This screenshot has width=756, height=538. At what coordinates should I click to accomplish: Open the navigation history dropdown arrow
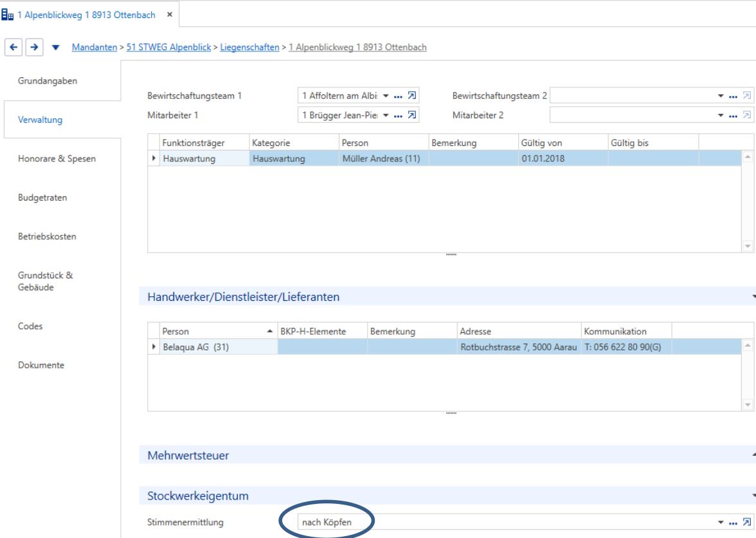point(56,48)
